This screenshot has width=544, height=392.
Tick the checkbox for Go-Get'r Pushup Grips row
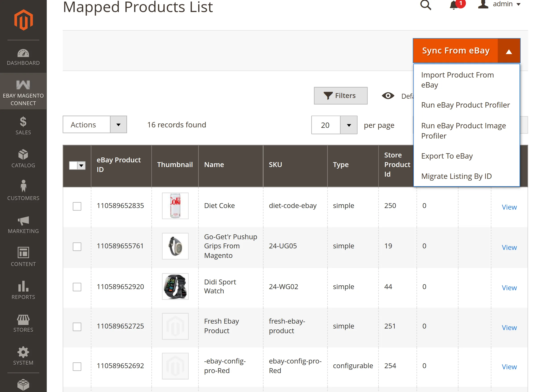(77, 247)
